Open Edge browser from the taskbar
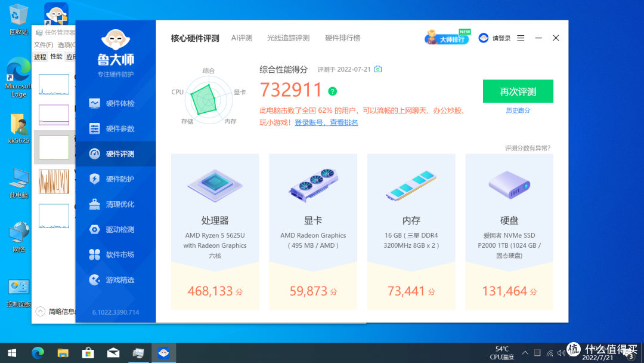Viewport: 644px width, 363px height. 38,353
